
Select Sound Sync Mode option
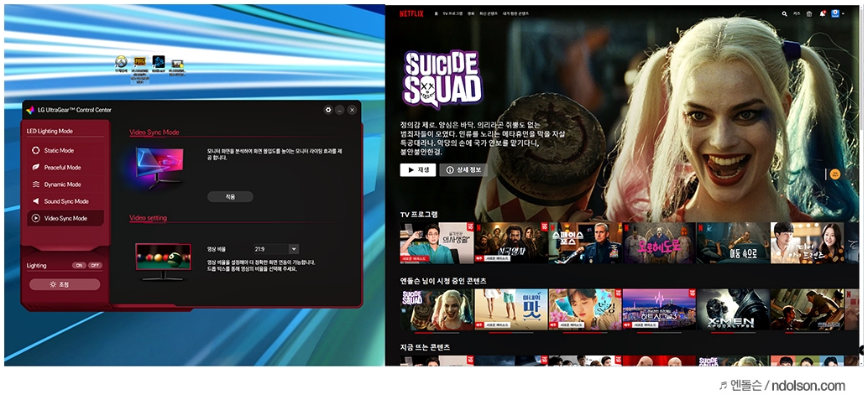(65, 201)
